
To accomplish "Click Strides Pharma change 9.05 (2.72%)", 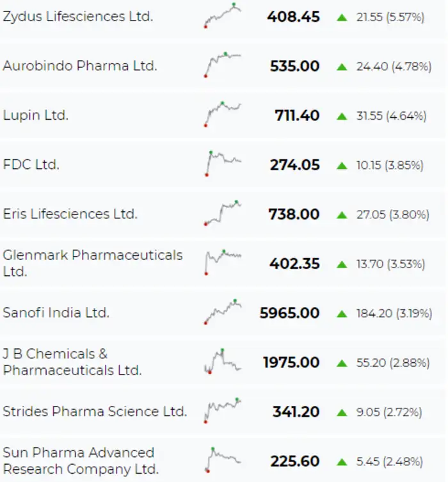I will point(389,412).
